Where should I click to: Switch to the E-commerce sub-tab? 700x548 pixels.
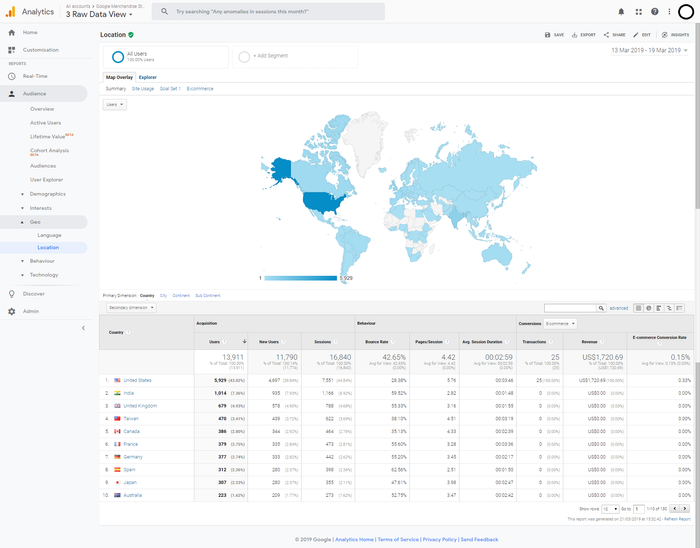200,89
